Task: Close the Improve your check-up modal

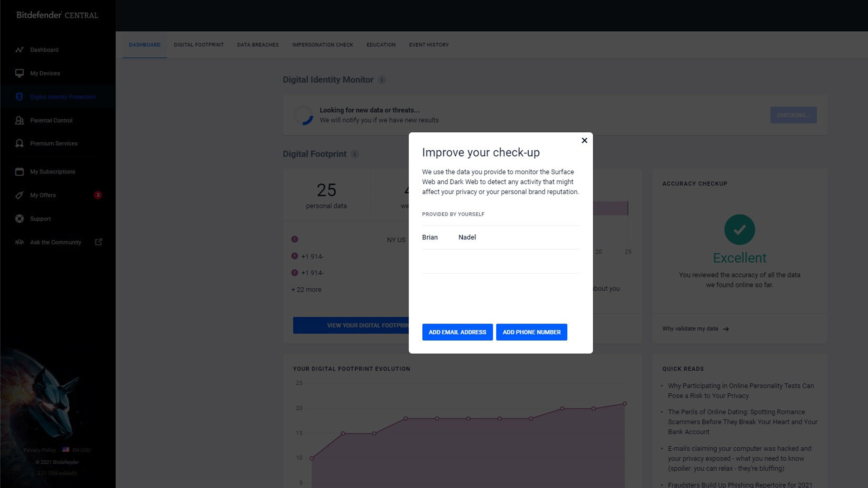Action: pyautogui.click(x=584, y=140)
